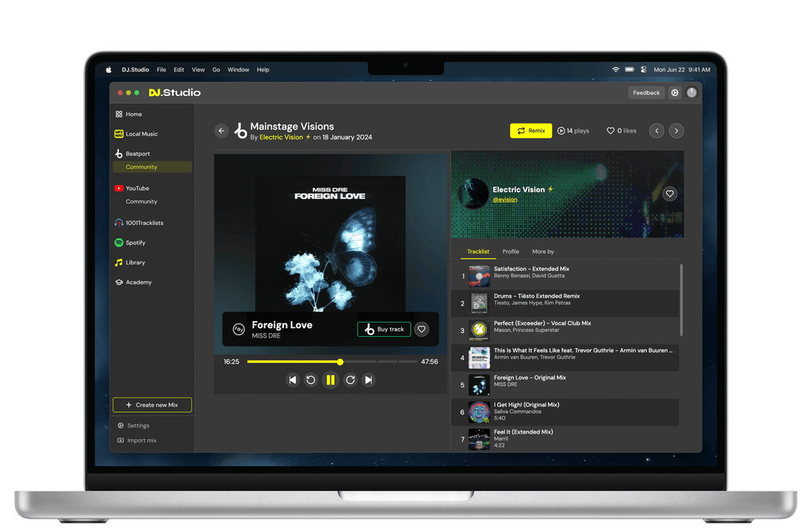Open Home in the sidebar
Viewport: 812px width, 528px height.
pos(129,114)
